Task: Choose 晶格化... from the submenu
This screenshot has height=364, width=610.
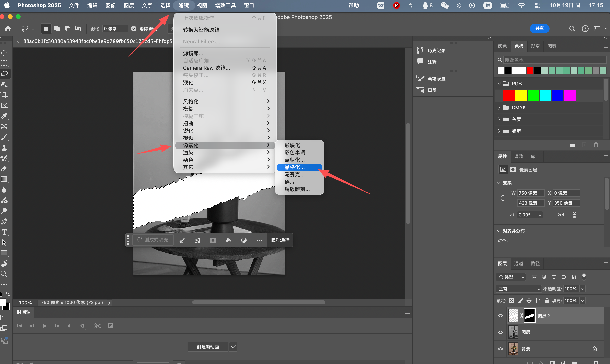Action: pyautogui.click(x=299, y=167)
